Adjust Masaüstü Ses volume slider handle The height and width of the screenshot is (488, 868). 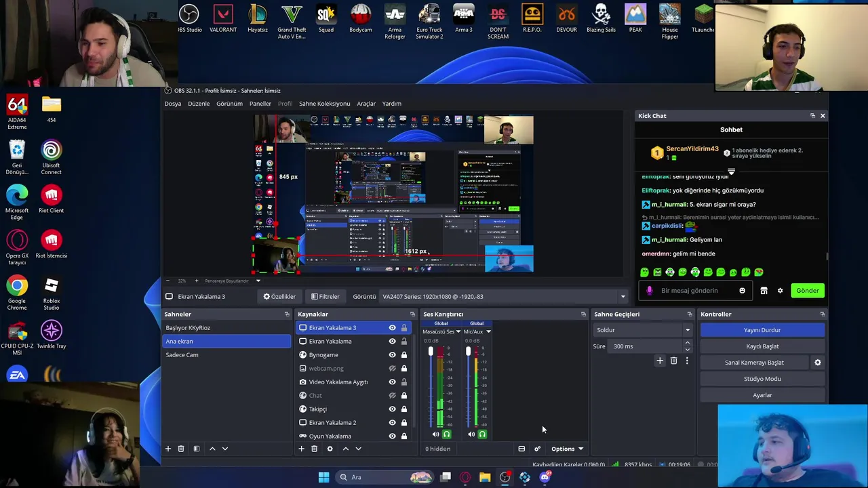[431, 352]
